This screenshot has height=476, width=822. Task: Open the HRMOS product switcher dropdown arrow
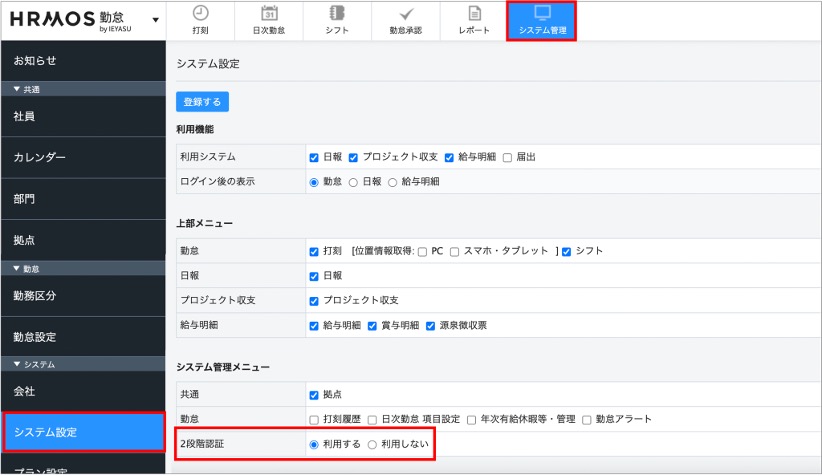155,21
